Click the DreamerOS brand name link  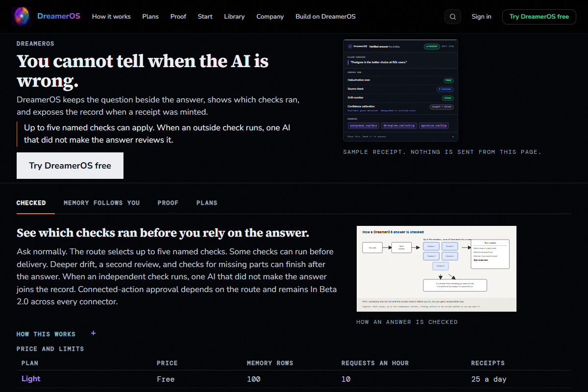[x=59, y=16]
